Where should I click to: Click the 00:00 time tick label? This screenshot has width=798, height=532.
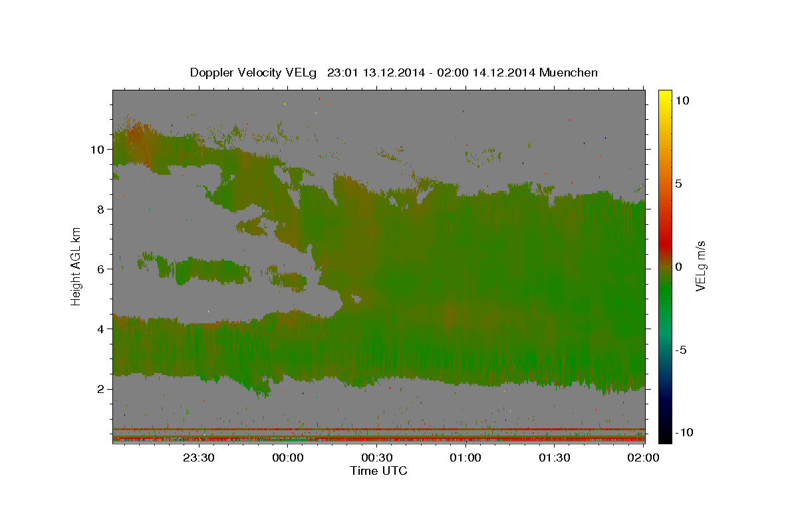point(288,458)
